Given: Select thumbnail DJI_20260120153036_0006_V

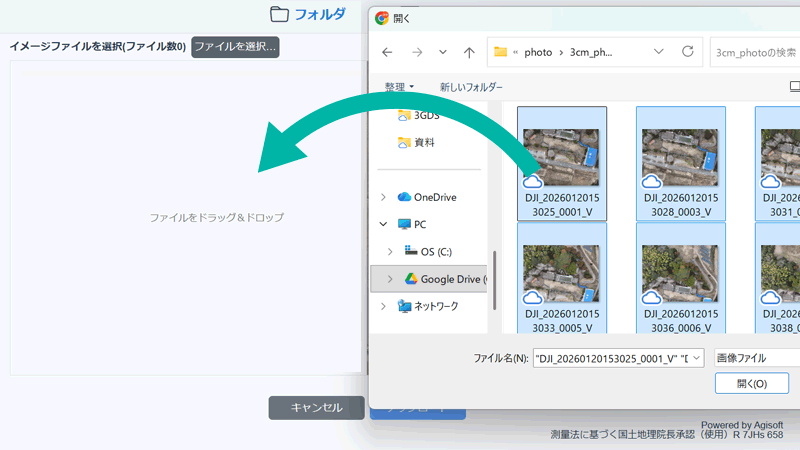Looking at the screenshot, I should coord(681,279).
